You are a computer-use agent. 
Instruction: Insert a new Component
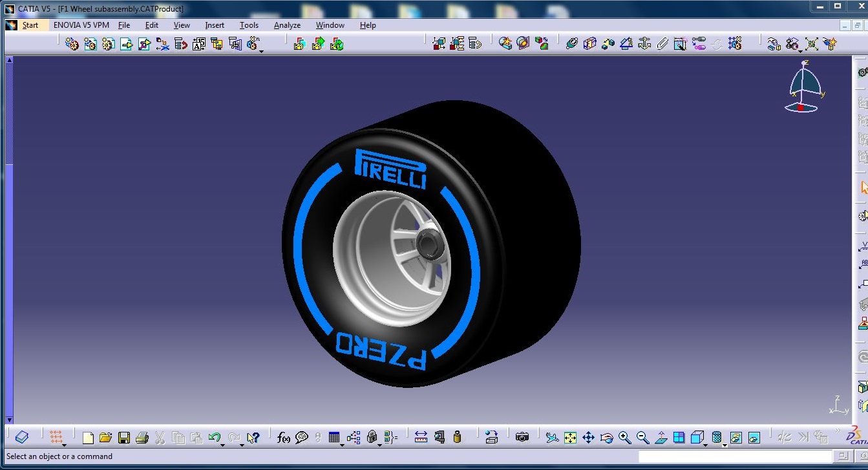[72, 43]
